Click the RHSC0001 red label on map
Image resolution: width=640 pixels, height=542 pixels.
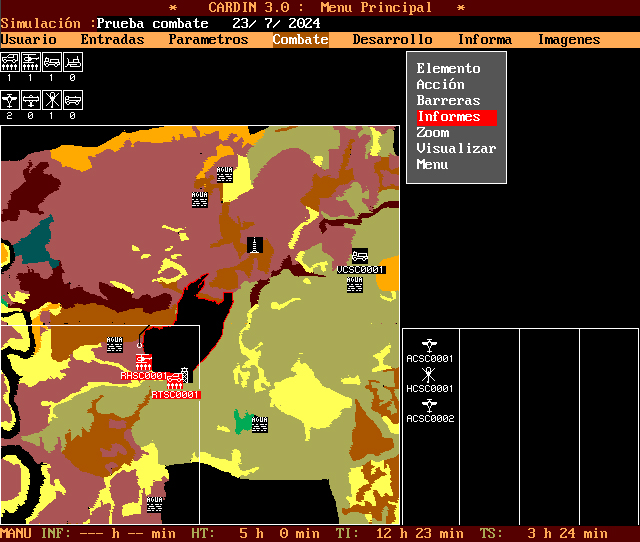pyautogui.click(x=144, y=375)
